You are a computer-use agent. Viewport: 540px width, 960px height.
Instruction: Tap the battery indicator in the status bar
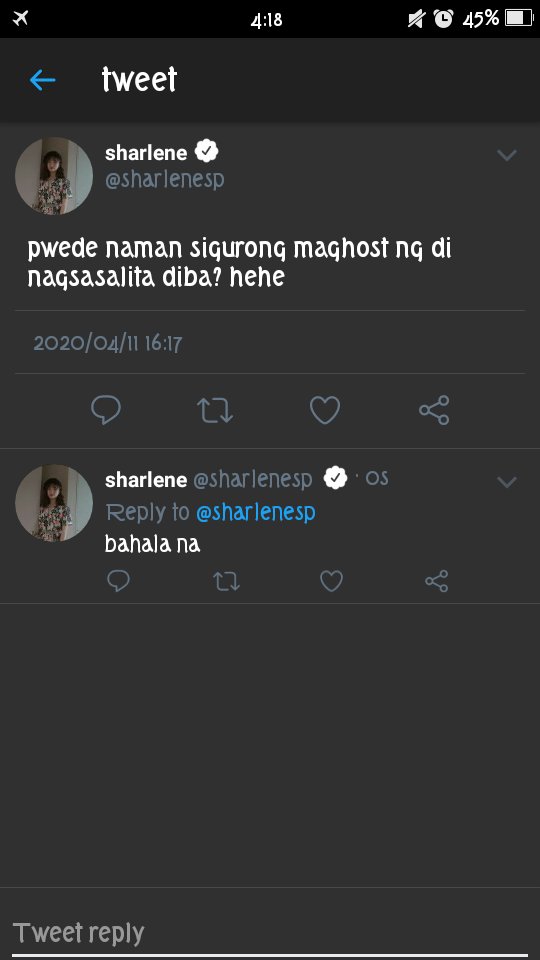coord(519,18)
